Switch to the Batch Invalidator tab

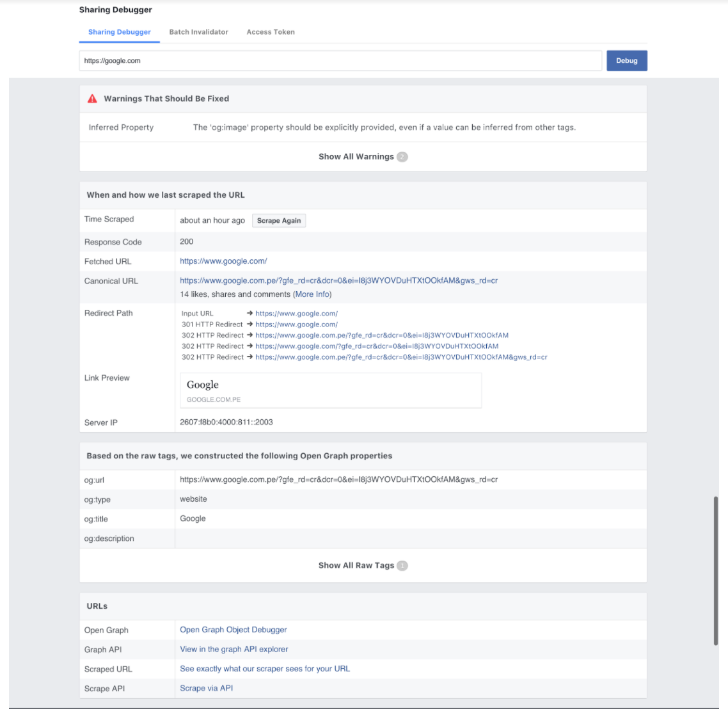tap(198, 32)
